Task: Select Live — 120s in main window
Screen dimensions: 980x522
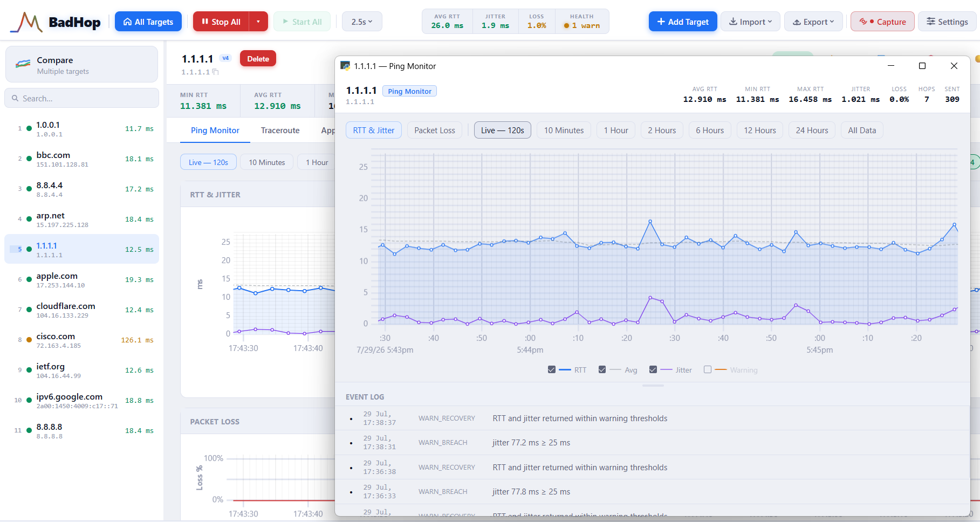Action: point(208,162)
